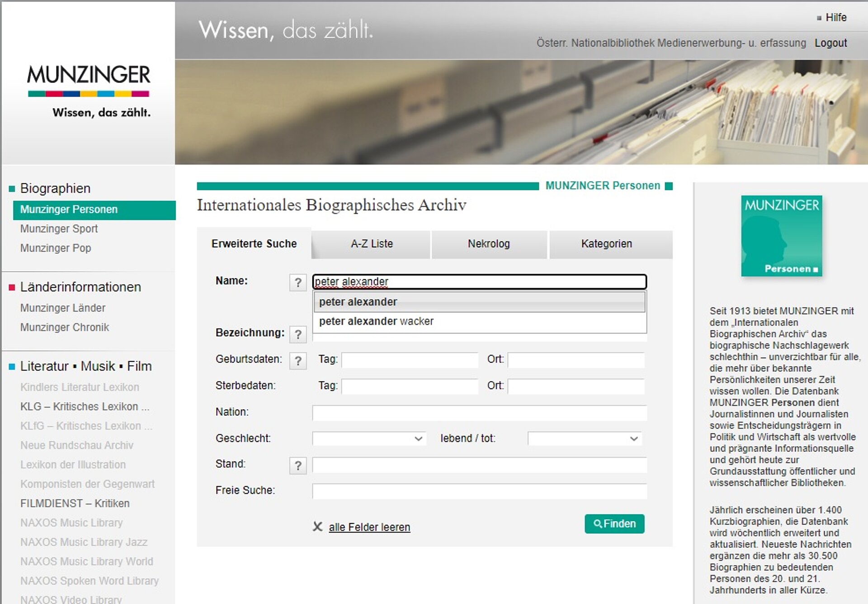
Task: Click the Geburtsdaten Tag field
Action: (410, 360)
